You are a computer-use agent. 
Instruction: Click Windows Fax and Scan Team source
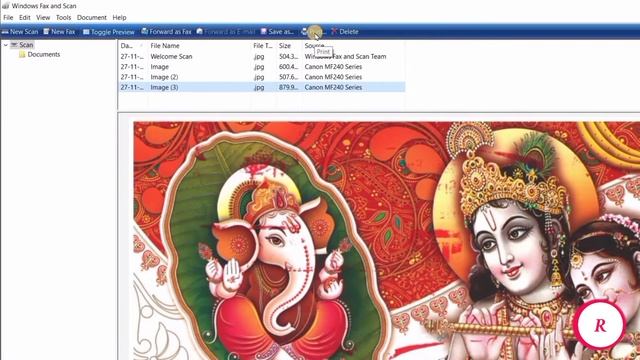click(345, 57)
